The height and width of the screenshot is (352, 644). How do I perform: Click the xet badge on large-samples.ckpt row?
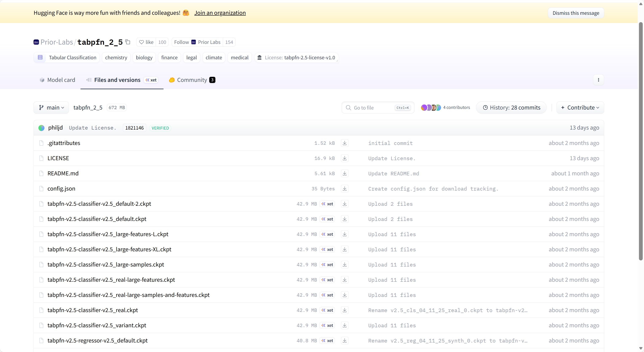pyautogui.click(x=327, y=265)
